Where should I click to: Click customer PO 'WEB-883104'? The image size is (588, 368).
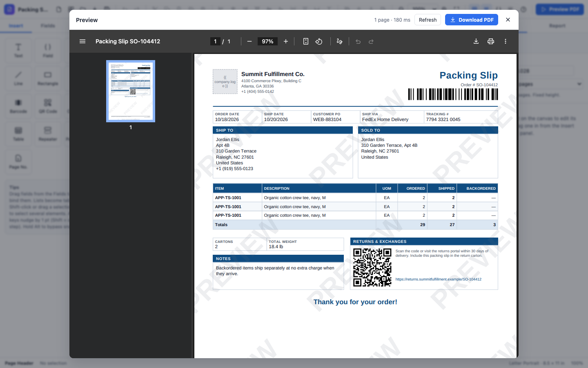(x=327, y=119)
